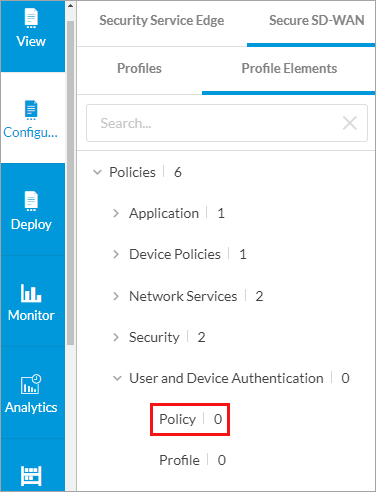
Task: Click the User and Device Authentication label
Action: click(226, 378)
